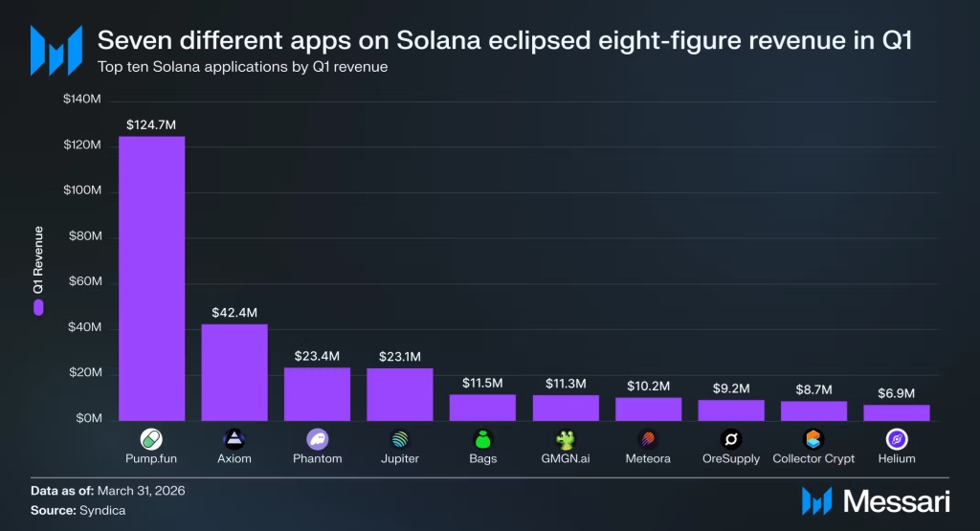
Task: Select the Phantom $23.4M value label
Action: [x=317, y=356]
